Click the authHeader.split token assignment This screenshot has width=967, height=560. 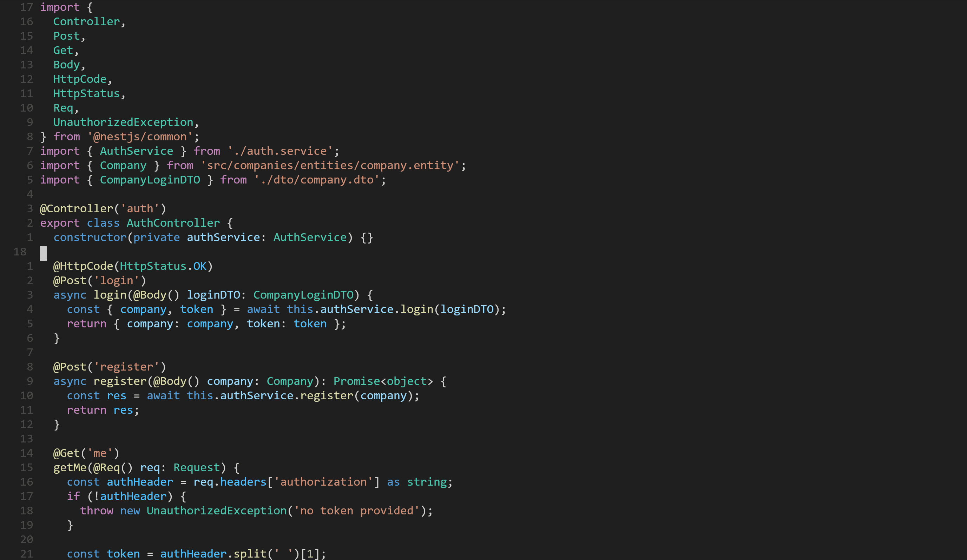196,553
